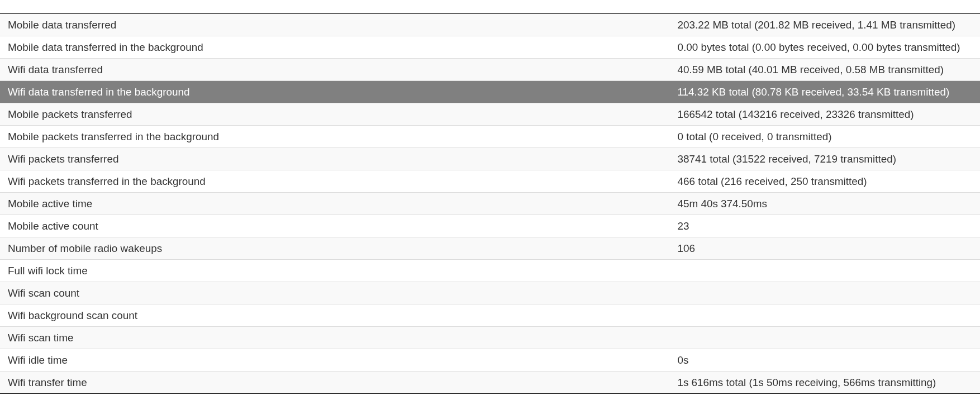This screenshot has height=400, width=980.
Task: Select the Wifi data transferred row label
Action: click(55, 70)
